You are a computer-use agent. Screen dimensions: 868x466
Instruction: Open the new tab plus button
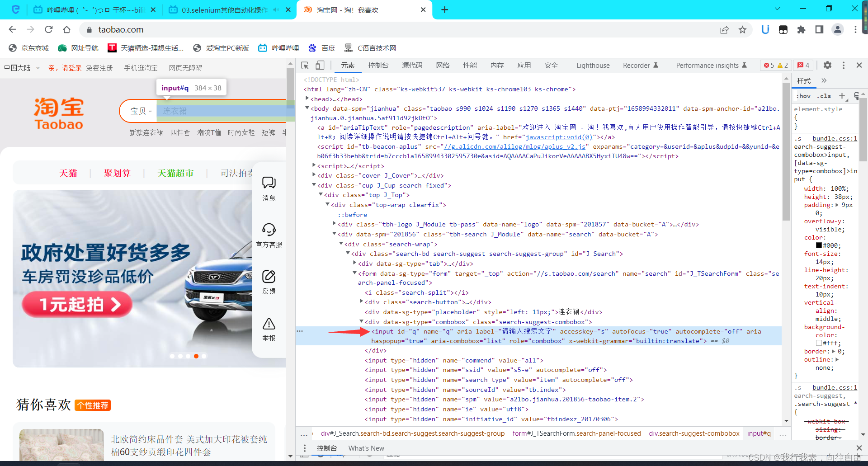click(x=445, y=9)
